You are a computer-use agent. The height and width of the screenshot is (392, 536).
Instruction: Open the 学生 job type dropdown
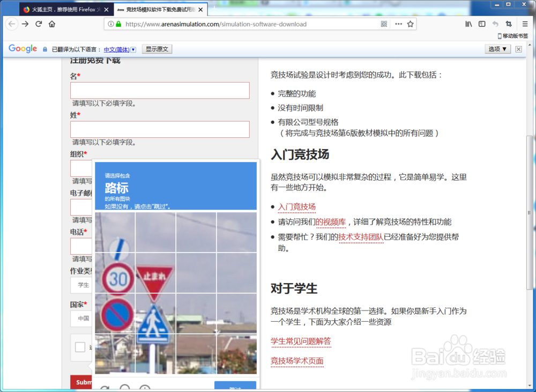[x=82, y=285]
